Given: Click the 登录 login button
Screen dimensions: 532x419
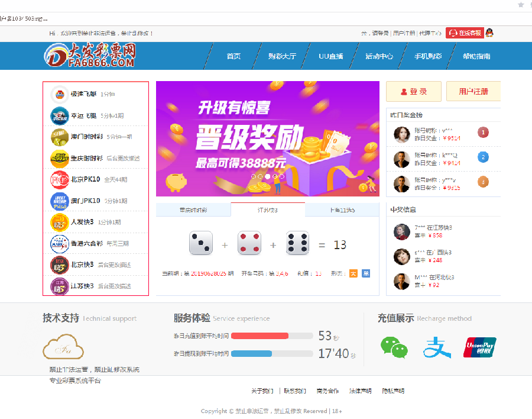Looking at the screenshot, I should point(413,92).
